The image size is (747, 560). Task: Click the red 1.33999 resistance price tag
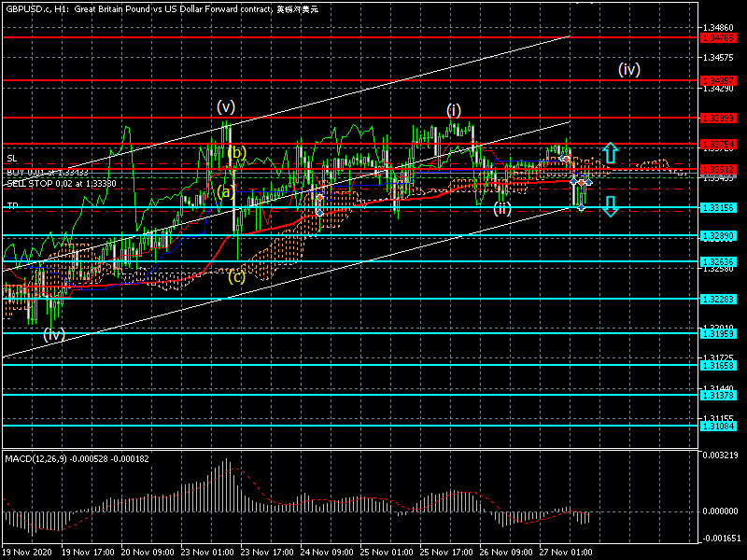(717, 119)
